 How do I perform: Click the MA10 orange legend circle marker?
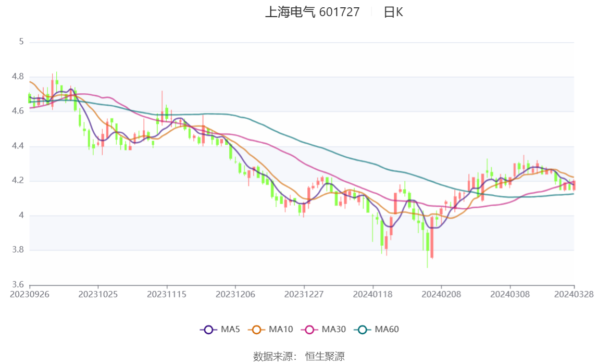(x=257, y=329)
